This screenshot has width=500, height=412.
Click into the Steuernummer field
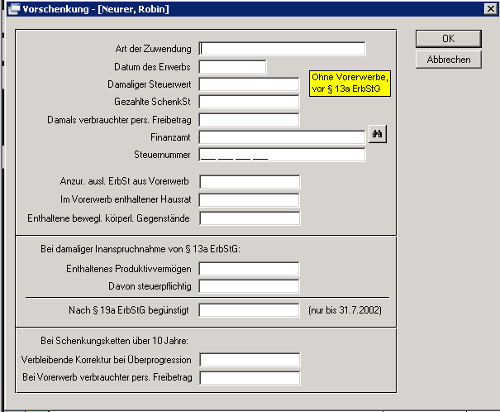[x=282, y=155]
